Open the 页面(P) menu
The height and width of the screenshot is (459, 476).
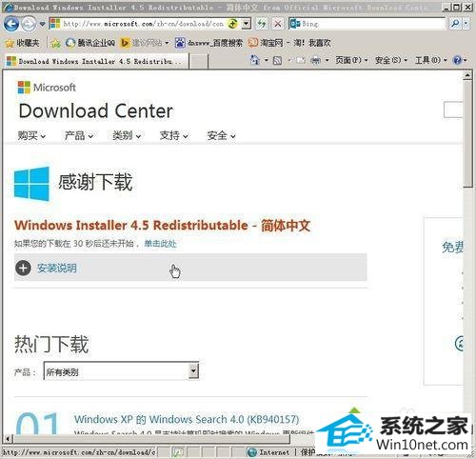[x=351, y=60]
